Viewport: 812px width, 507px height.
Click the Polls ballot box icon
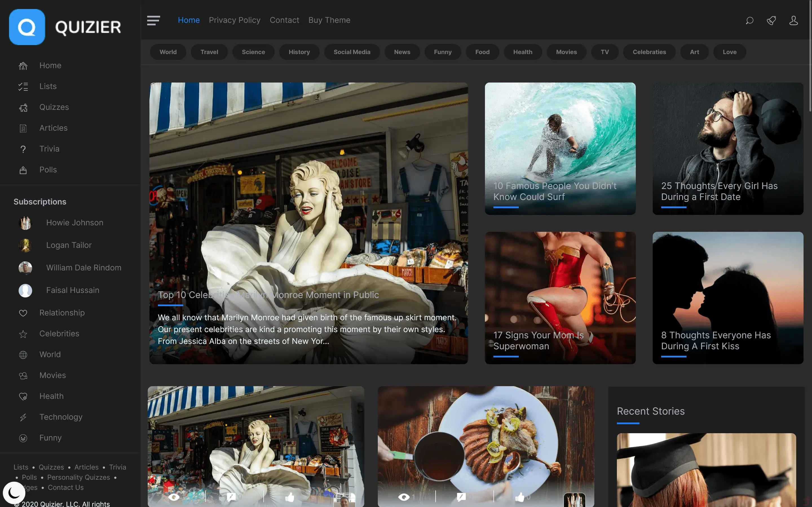tap(23, 170)
